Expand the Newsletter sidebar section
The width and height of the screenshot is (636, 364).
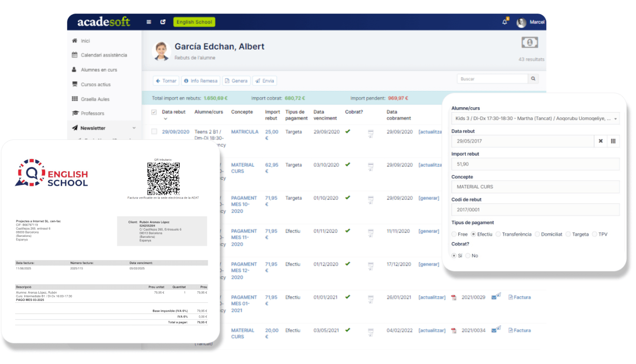pos(104,128)
